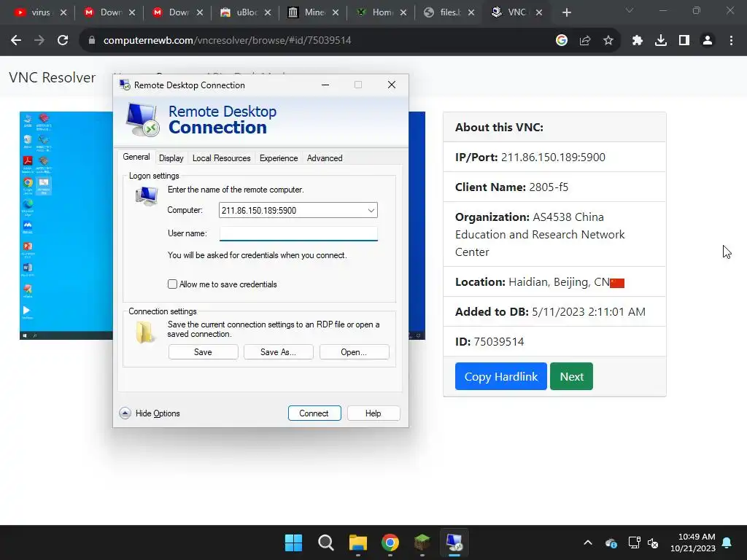Open Minecraft icon on the taskbar
The image size is (747, 560).
[x=422, y=542]
